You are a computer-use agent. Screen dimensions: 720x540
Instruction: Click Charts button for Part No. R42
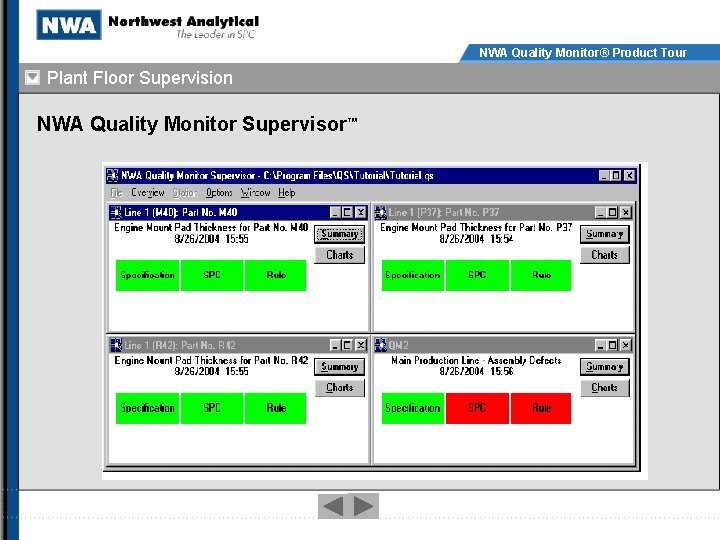point(339,388)
